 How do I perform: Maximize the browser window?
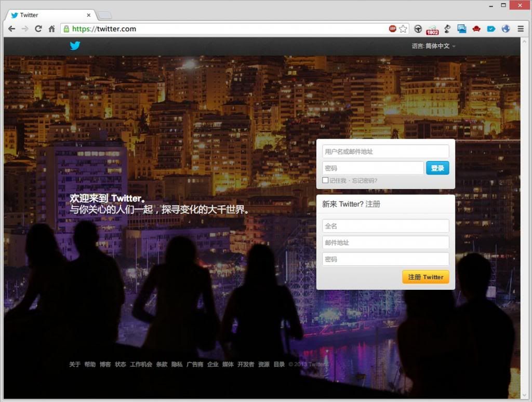pyautogui.click(x=503, y=5)
